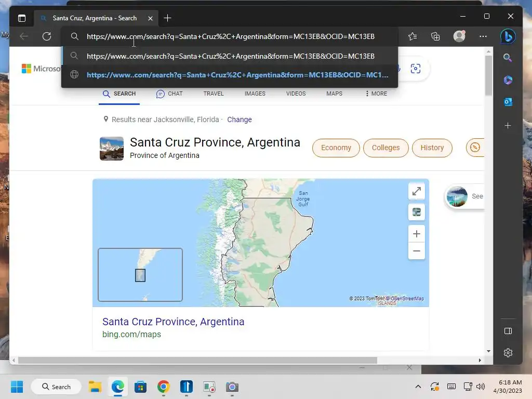532x399 pixels.
Task: Open the Collections icon
Action: [435, 36]
